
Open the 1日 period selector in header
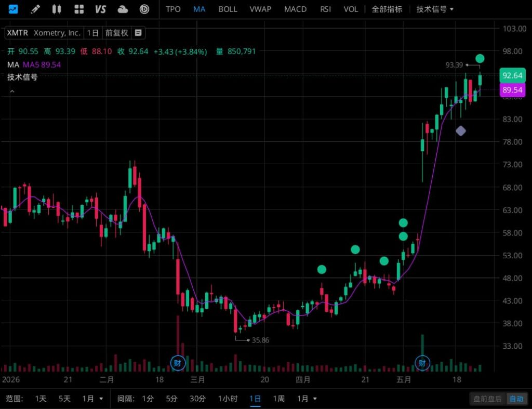tap(92, 33)
